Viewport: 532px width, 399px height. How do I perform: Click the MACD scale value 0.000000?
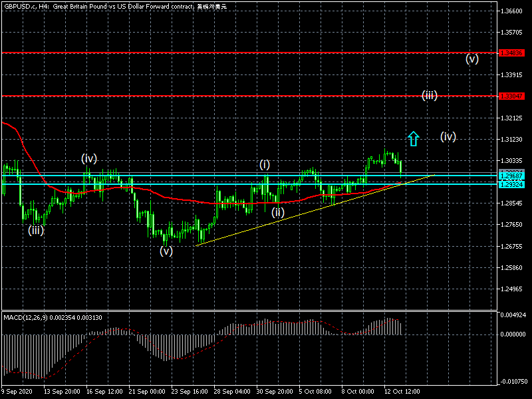click(x=513, y=334)
